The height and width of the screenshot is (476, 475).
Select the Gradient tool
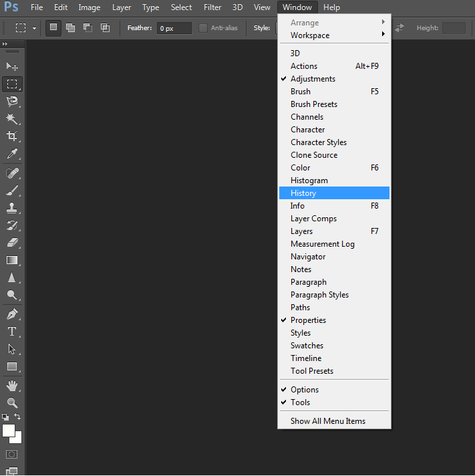pos(12,260)
